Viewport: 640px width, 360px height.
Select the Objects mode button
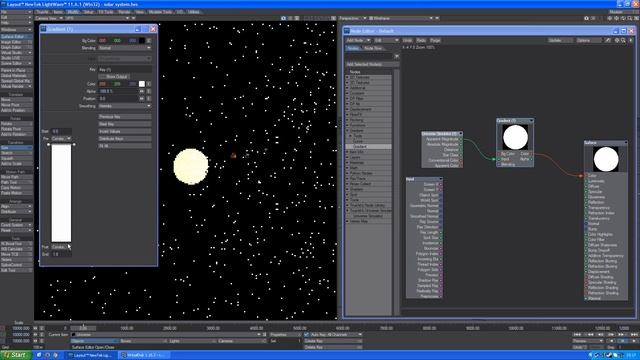(94, 341)
